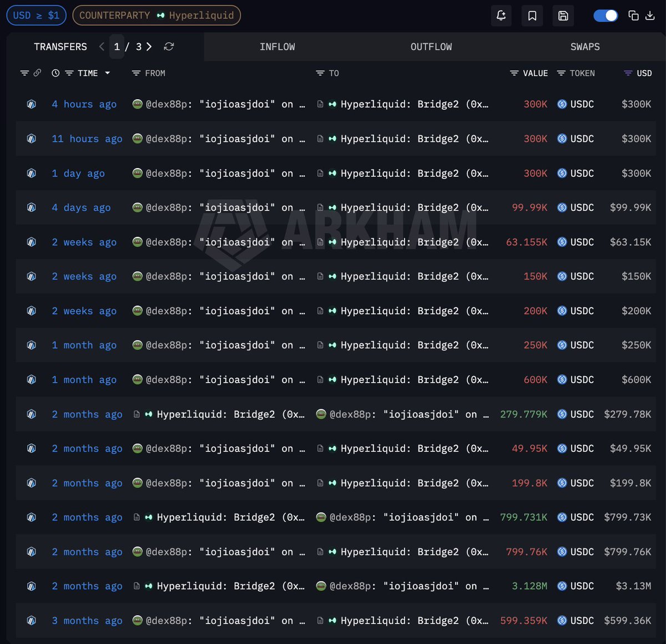Open the chain filter icon in header
Screen dimensions: 666x644
pyautogui.click(x=24, y=73)
